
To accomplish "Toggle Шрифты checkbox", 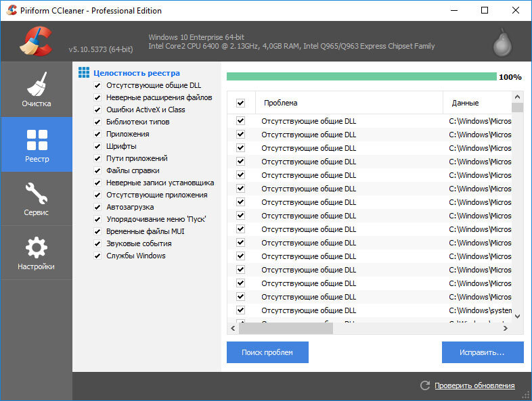I will click(x=97, y=147).
